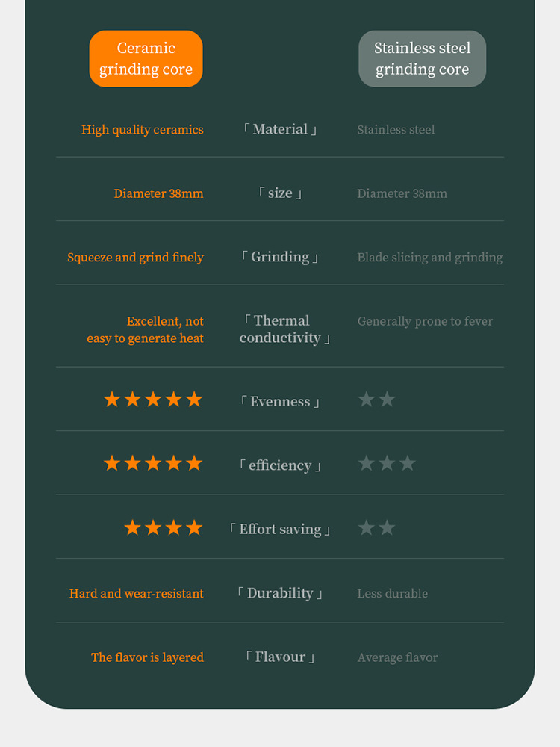Click last orange star in Evenness row
This screenshot has height=747, width=560.
194,400
